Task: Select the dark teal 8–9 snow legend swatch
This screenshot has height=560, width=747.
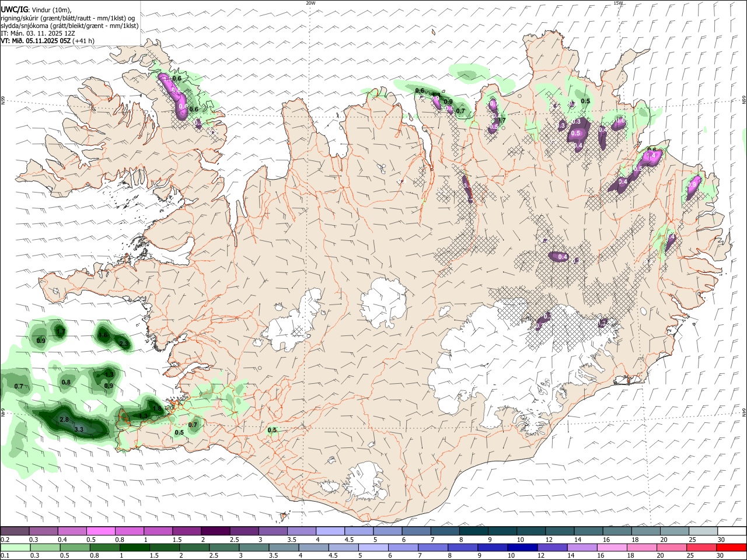Action: pos(473,531)
